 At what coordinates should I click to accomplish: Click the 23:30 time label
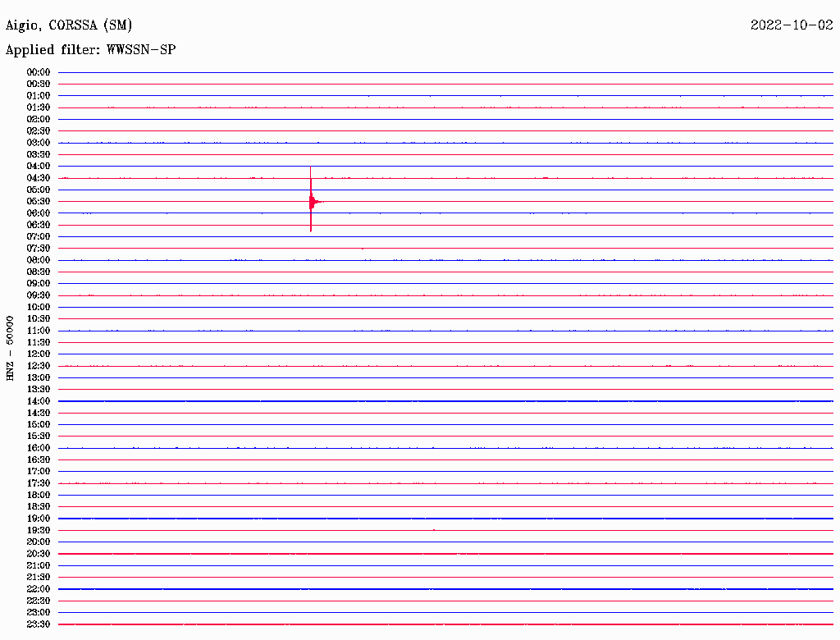39,624
